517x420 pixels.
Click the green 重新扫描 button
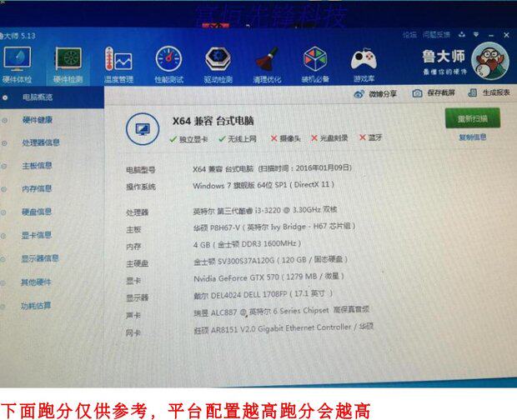pyautogui.click(x=473, y=118)
